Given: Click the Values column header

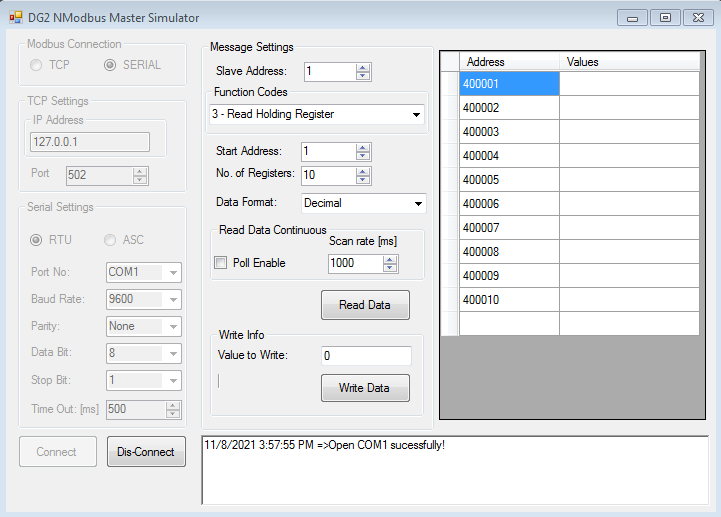Looking at the screenshot, I should pyautogui.click(x=629, y=62).
